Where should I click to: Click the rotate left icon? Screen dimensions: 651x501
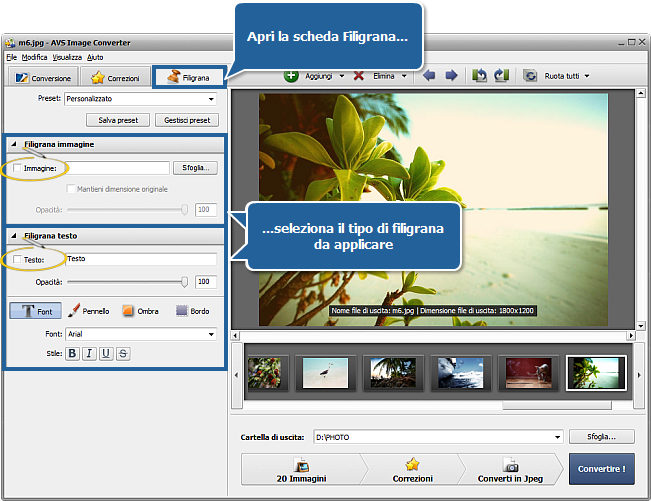coord(480,76)
